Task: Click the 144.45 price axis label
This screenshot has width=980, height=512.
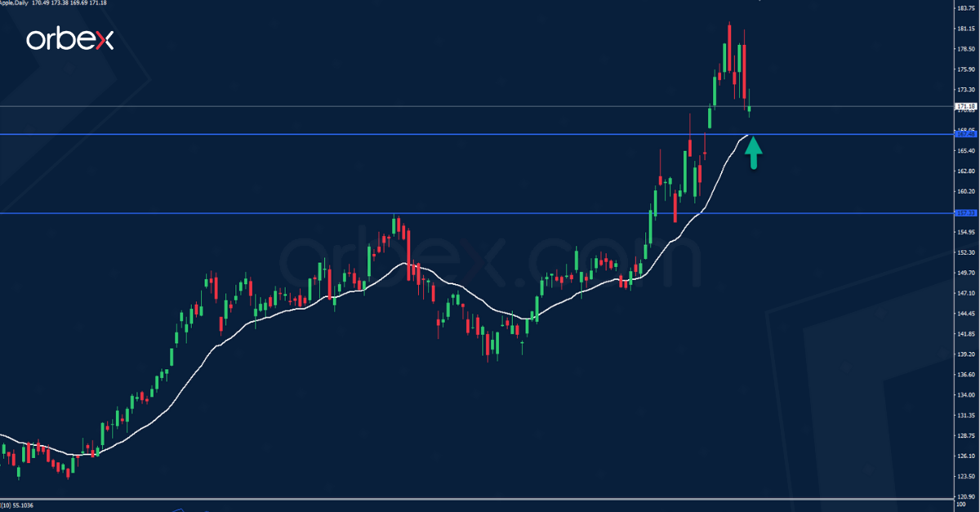Action: pos(968,314)
